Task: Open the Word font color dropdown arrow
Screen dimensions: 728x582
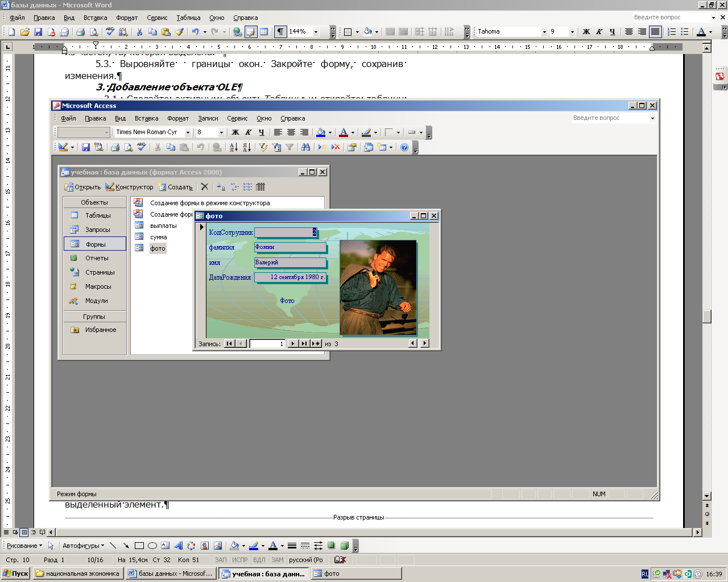Action: click(710, 32)
